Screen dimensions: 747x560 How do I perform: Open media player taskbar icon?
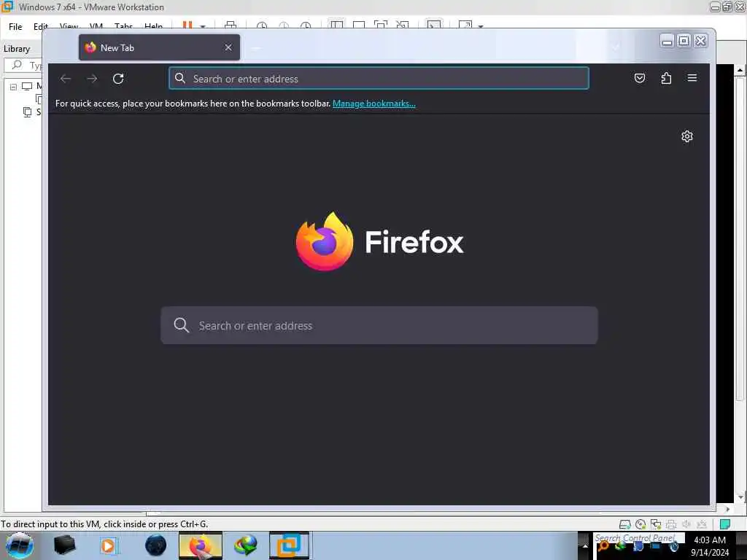tap(108, 545)
